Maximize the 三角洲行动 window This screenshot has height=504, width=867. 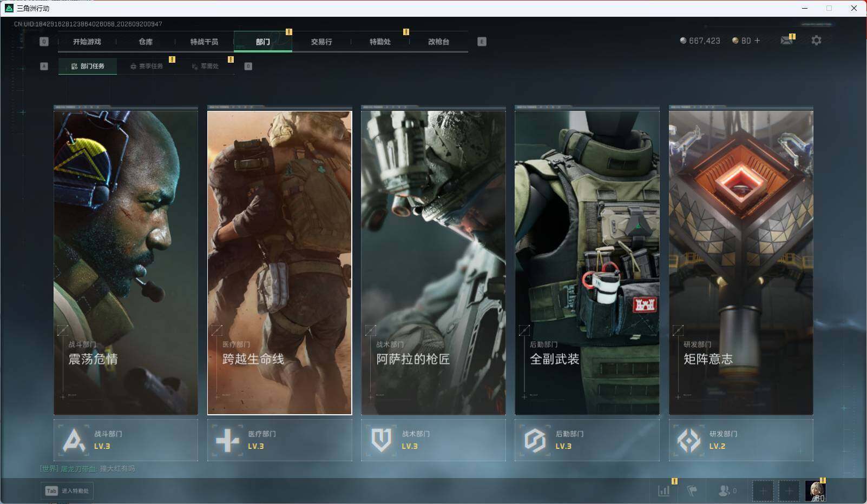click(x=829, y=8)
